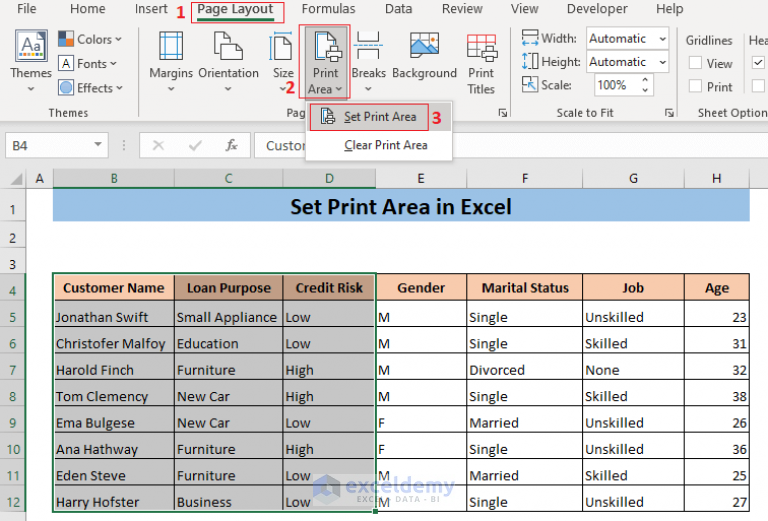
Task: Open the Orientation menu
Action: tap(228, 61)
